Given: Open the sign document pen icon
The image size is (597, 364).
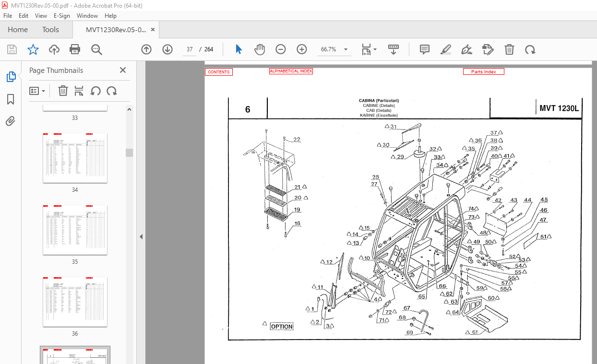Looking at the screenshot, I should (466, 49).
